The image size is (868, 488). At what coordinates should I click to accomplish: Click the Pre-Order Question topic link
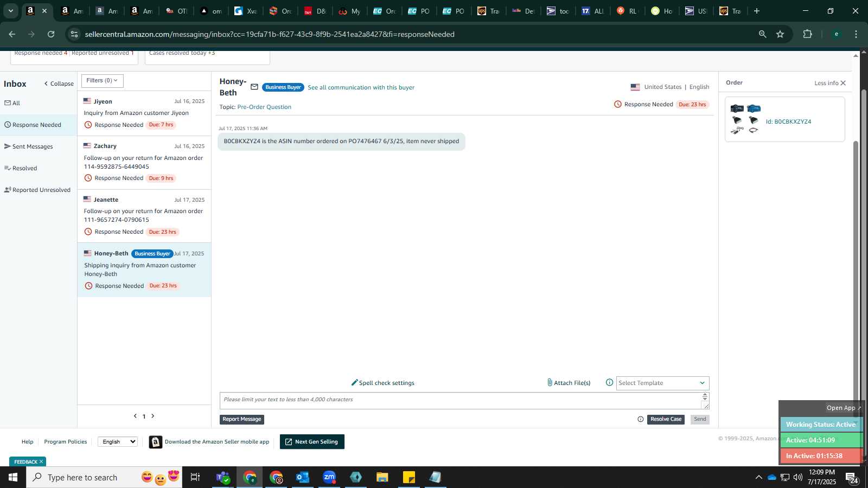click(264, 107)
